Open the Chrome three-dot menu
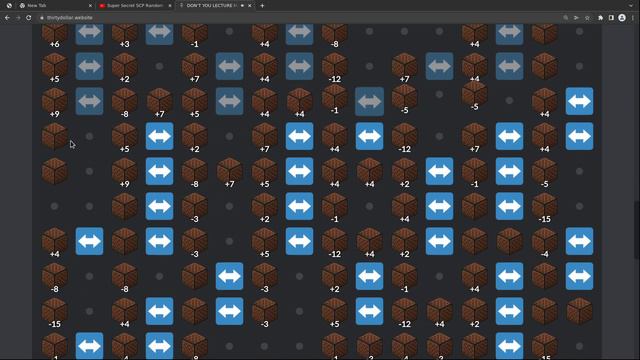The image size is (640, 360). click(x=633, y=18)
